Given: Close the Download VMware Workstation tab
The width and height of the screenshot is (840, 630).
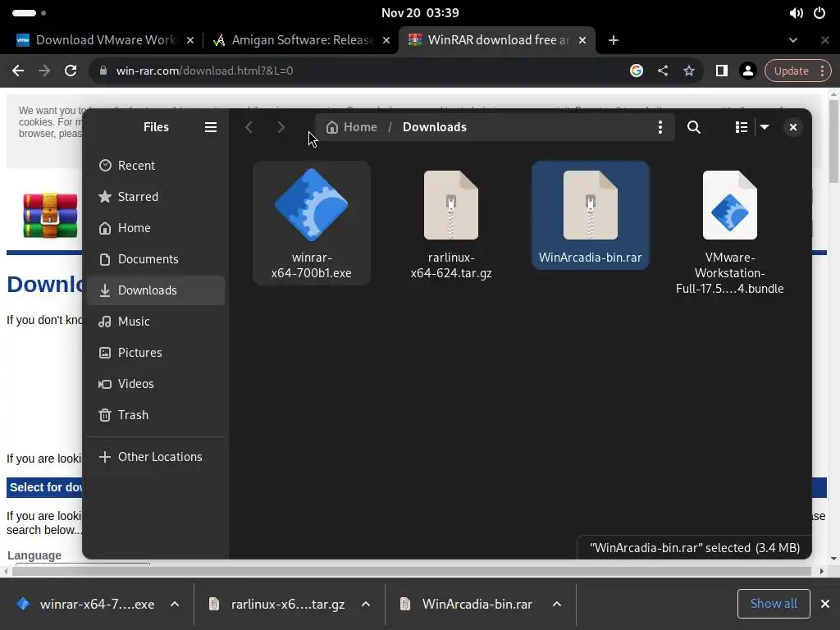Looking at the screenshot, I should coord(190,40).
